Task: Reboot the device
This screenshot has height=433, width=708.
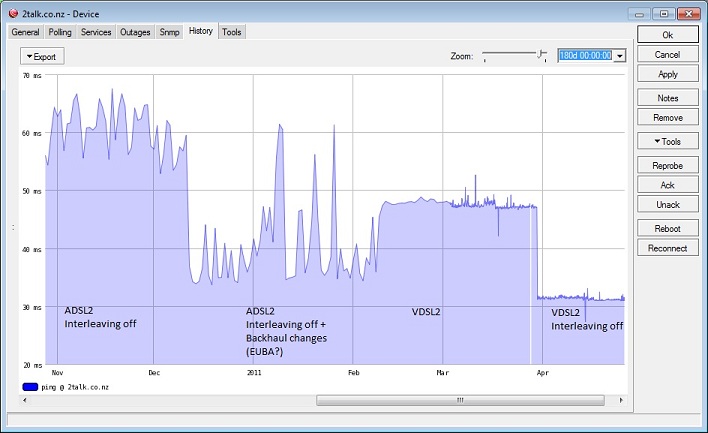Action: pos(668,228)
